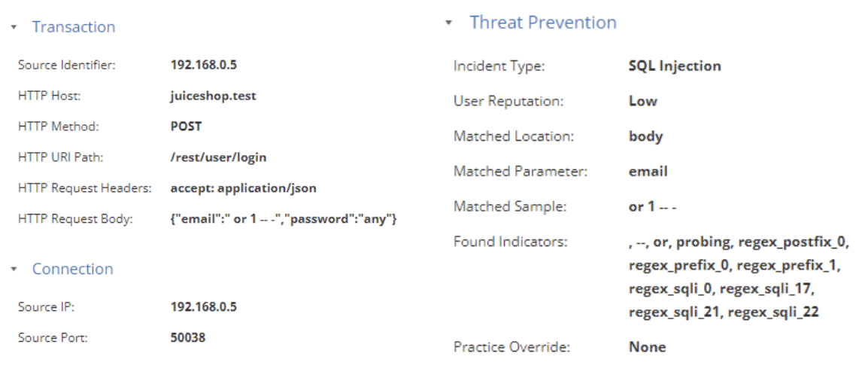The image size is (868, 375).
Task: Collapse the Threat Prevention section arrow
Action: [448, 23]
